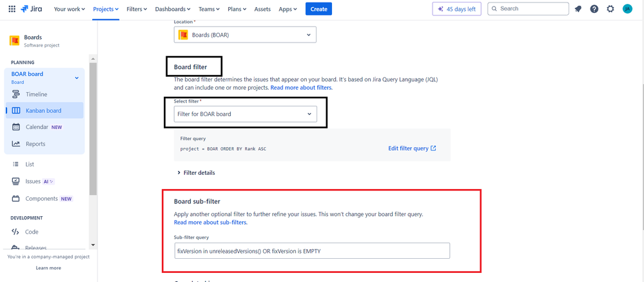Click the Boards project flag icon in the sidebar
This screenshot has width=644, height=282.
coord(14,40)
